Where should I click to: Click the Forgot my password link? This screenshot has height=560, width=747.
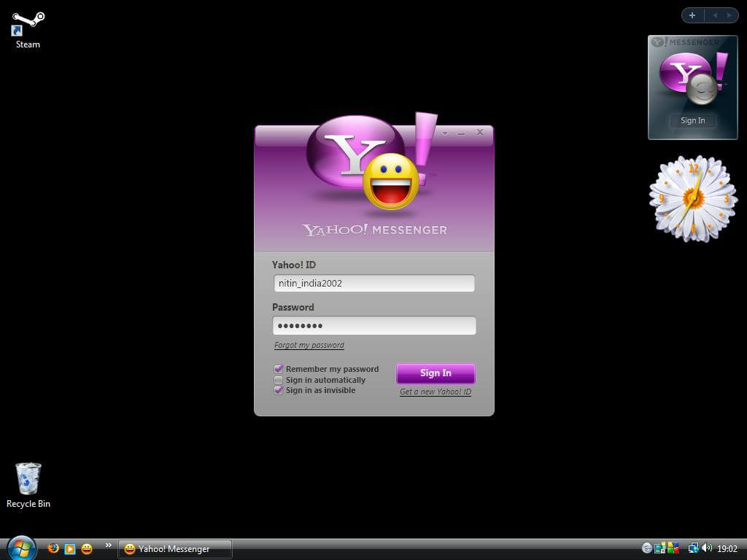pos(309,345)
